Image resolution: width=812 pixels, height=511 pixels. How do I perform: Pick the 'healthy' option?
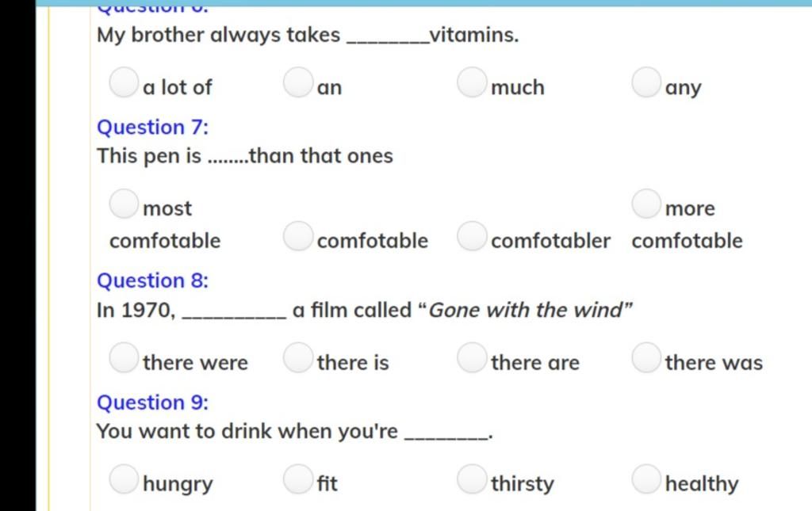tap(645, 479)
